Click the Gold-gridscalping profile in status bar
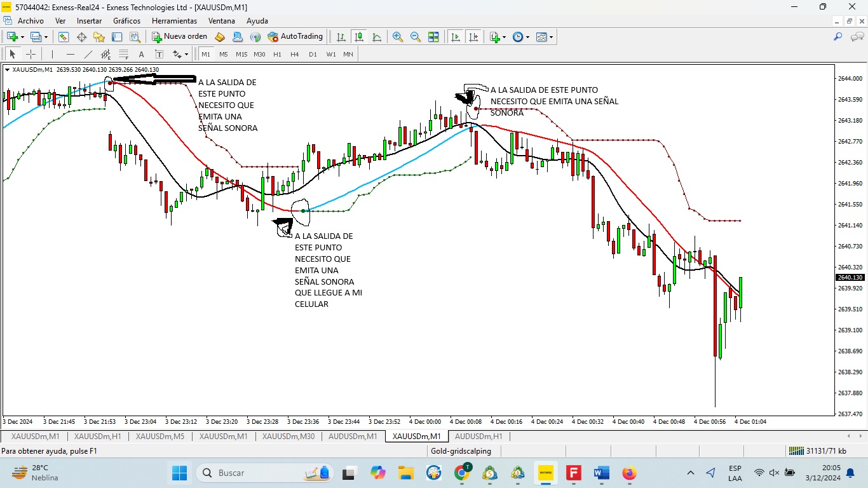The image size is (868, 488). pyautogui.click(x=461, y=451)
